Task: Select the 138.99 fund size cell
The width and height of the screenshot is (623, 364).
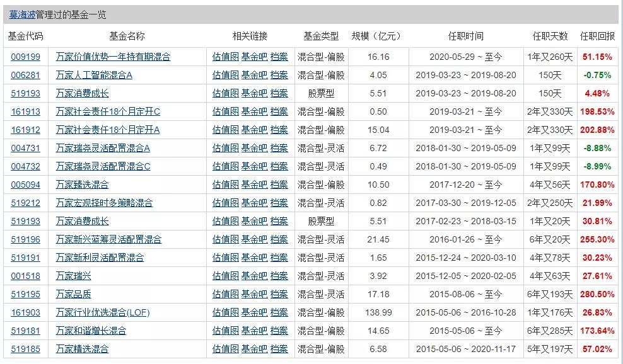Action: (378, 312)
